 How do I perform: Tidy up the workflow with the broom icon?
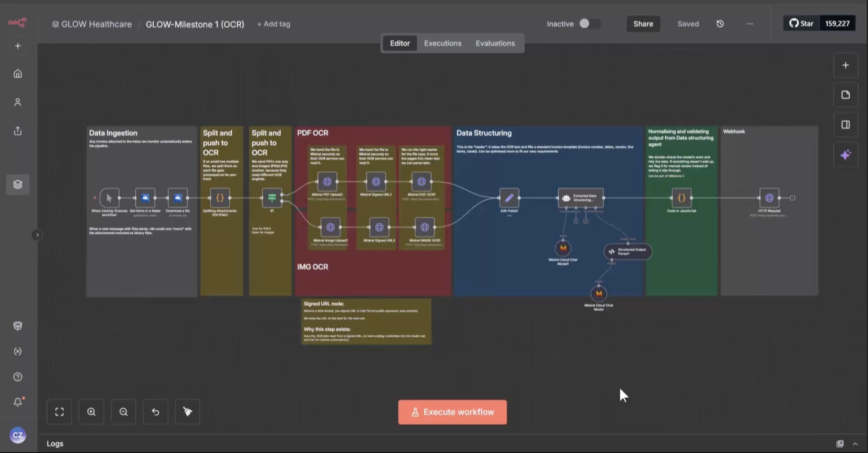pyautogui.click(x=187, y=412)
